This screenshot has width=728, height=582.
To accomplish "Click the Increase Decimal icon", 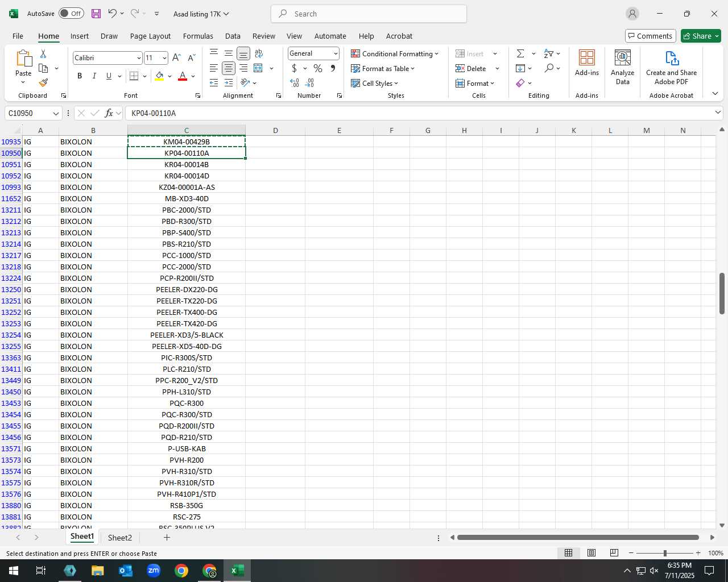I will [x=295, y=83].
